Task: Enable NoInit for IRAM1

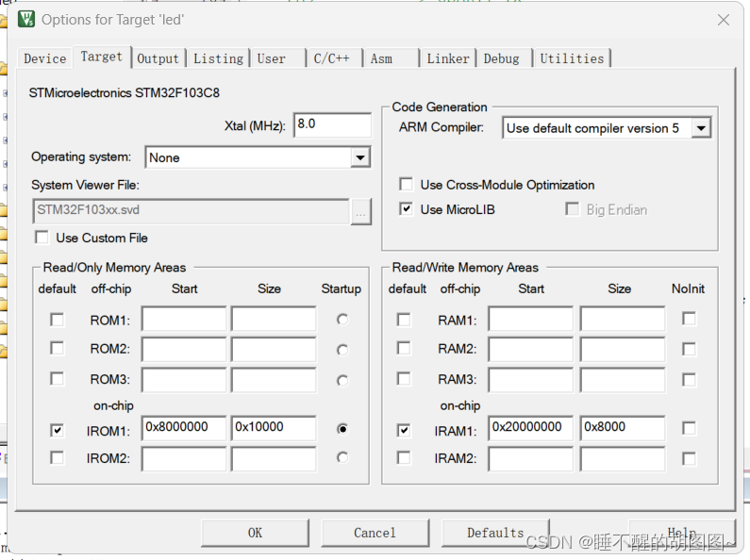Action: coord(689,428)
